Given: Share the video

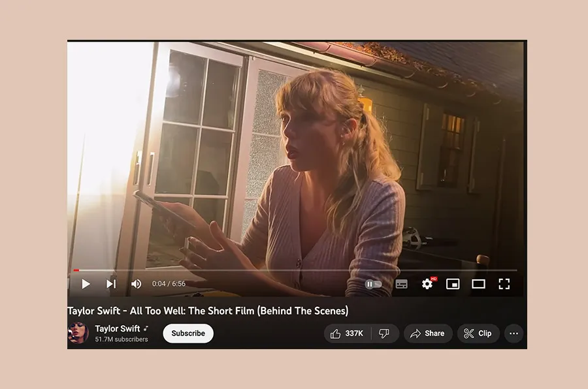Looking at the screenshot, I should 428,333.
